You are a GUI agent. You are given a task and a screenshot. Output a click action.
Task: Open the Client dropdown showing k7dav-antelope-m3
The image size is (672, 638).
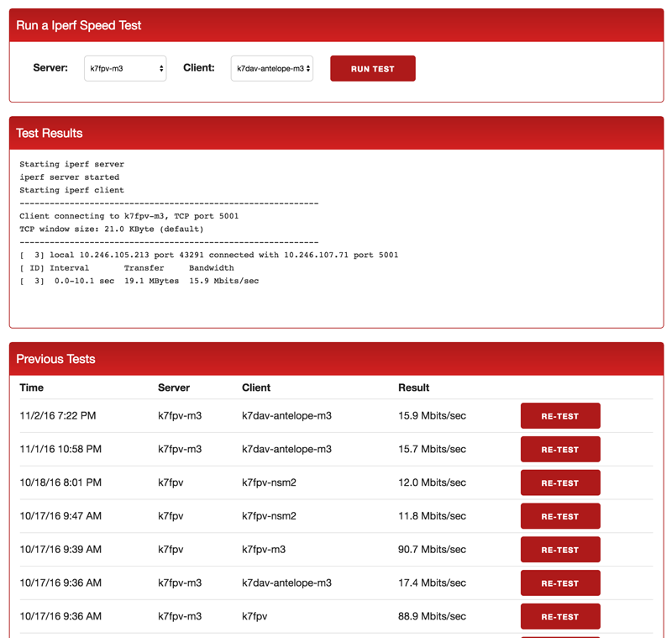[271, 68]
